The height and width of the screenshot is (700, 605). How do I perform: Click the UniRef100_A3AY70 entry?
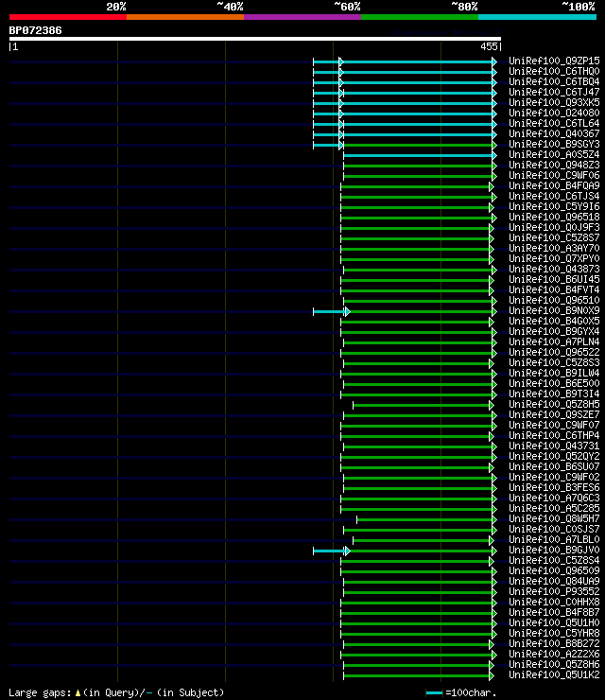coord(554,248)
